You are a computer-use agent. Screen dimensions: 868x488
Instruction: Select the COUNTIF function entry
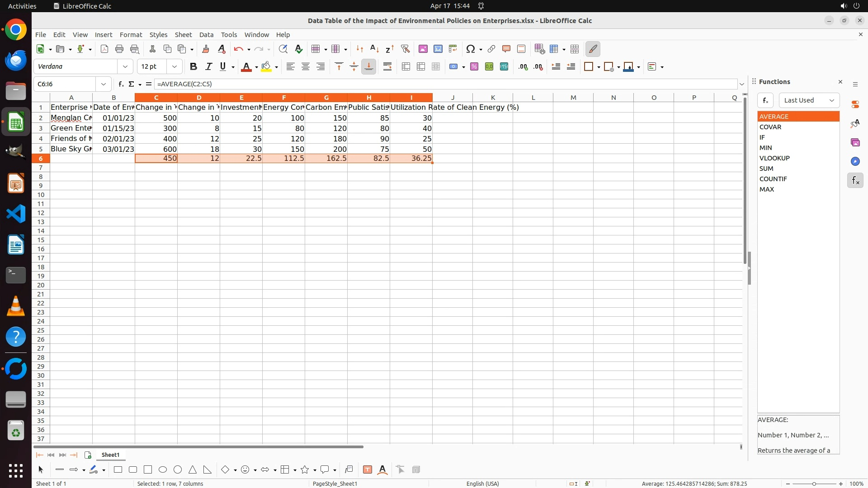coord(773,179)
